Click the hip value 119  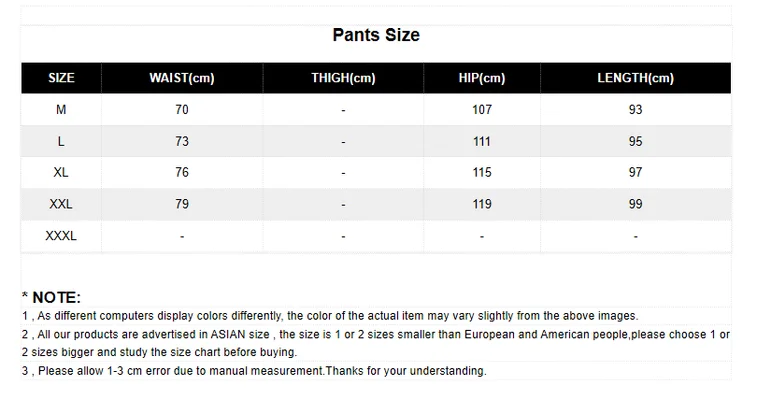[482, 204]
